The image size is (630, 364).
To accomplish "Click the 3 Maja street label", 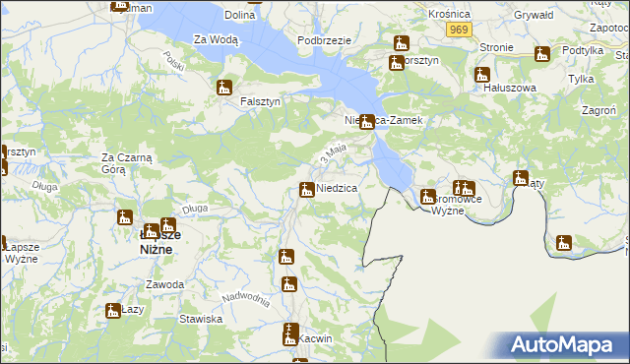I will click(x=333, y=154).
